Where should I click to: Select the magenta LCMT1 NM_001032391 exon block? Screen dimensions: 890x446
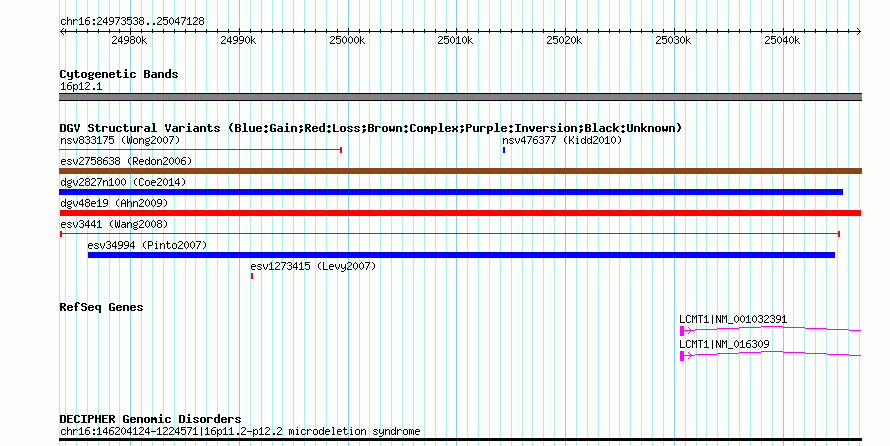[x=682, y=331]
